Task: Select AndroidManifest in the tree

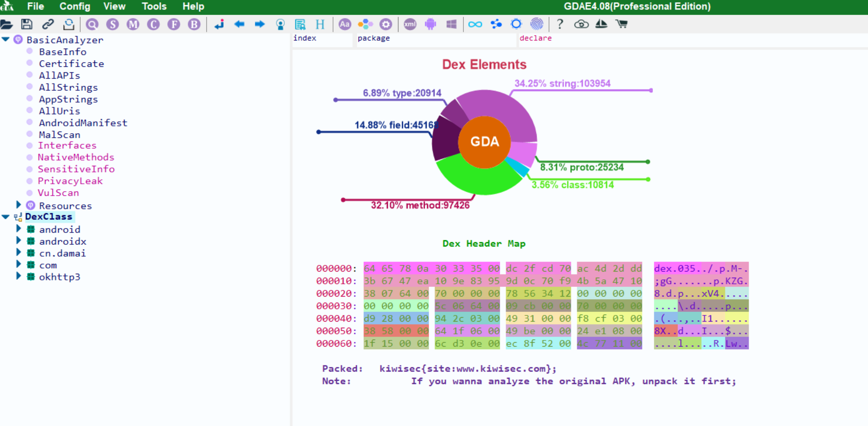Action: pos(83,123)
